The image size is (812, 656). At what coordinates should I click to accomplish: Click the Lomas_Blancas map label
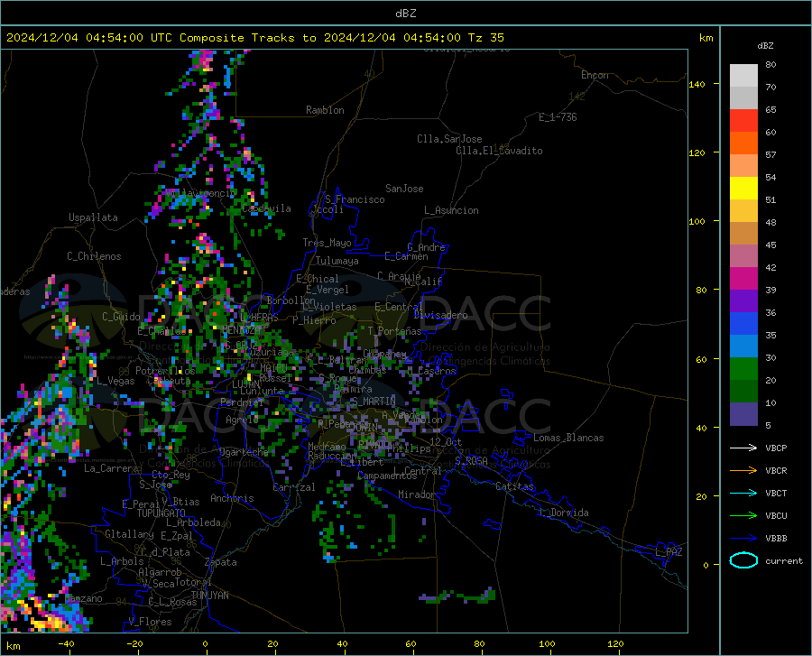point(568,438)
